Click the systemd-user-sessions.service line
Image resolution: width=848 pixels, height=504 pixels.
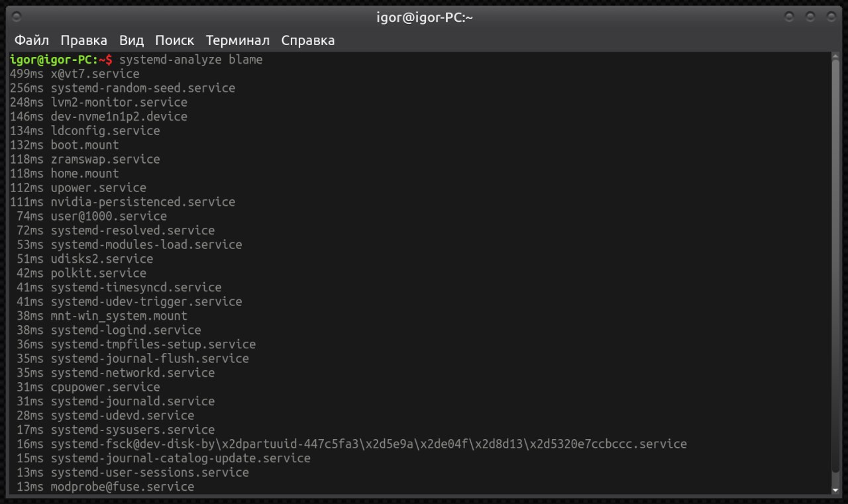[x=132, y=473]
